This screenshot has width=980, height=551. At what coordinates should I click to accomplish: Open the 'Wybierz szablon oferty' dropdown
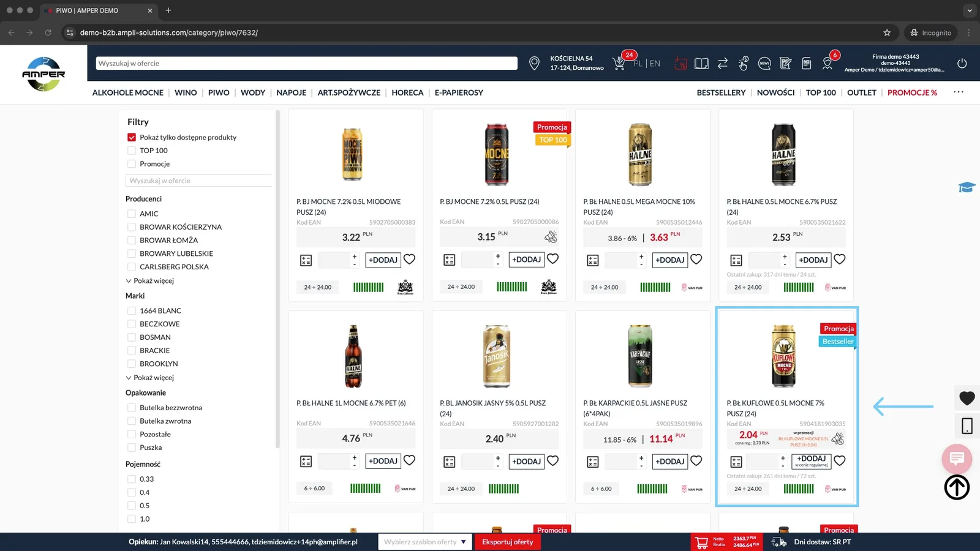click(x=425, y=542)
